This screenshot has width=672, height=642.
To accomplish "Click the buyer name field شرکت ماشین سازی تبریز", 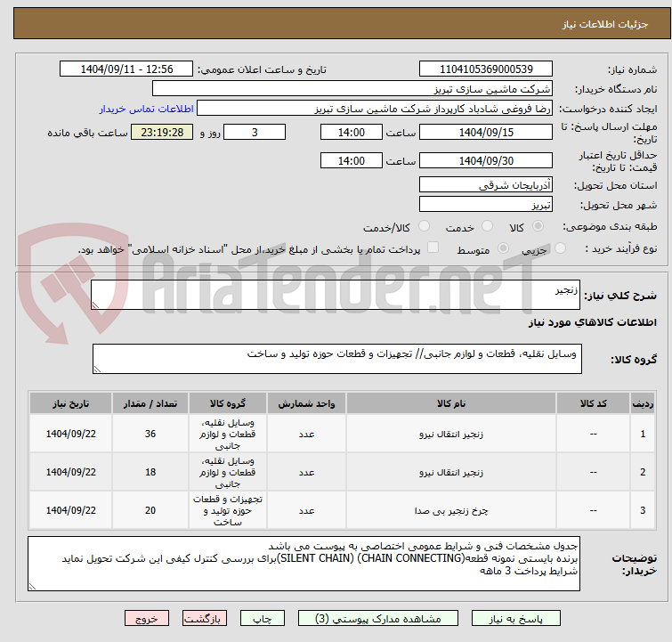I will (352, 89).
